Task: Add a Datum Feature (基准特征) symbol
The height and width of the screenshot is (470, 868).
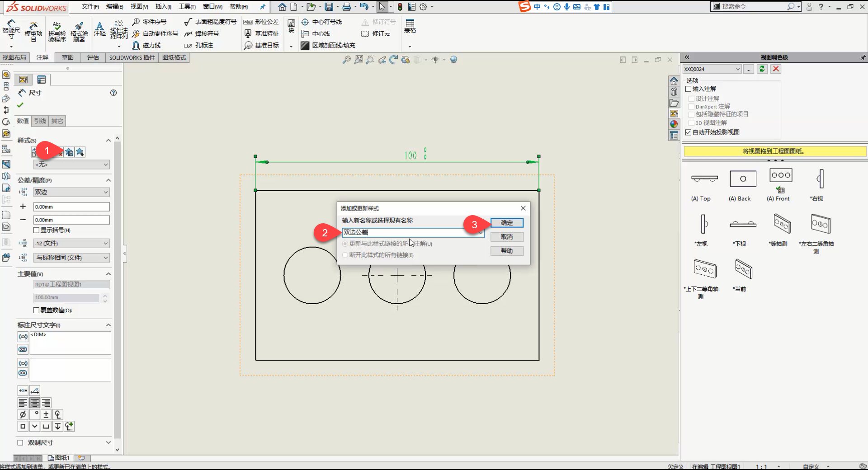Action: tap(261, 33)
